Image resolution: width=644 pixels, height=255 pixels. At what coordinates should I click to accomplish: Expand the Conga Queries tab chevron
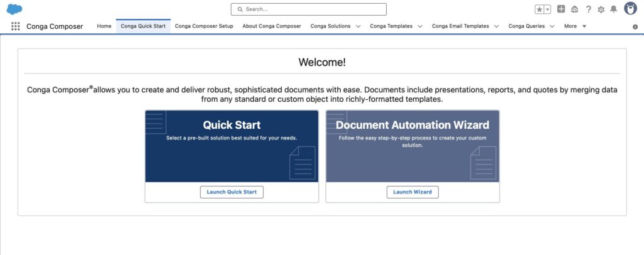coord(552,26)
